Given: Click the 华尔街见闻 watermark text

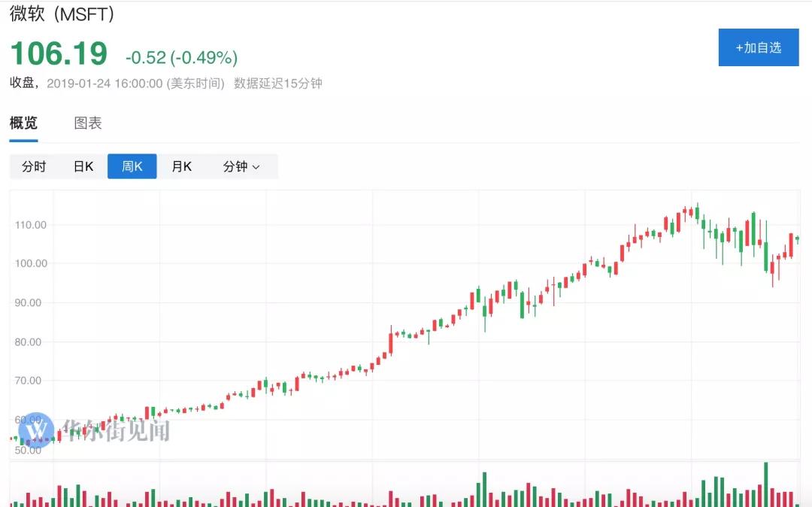Looking at the screenshot, I should [116, 430].
